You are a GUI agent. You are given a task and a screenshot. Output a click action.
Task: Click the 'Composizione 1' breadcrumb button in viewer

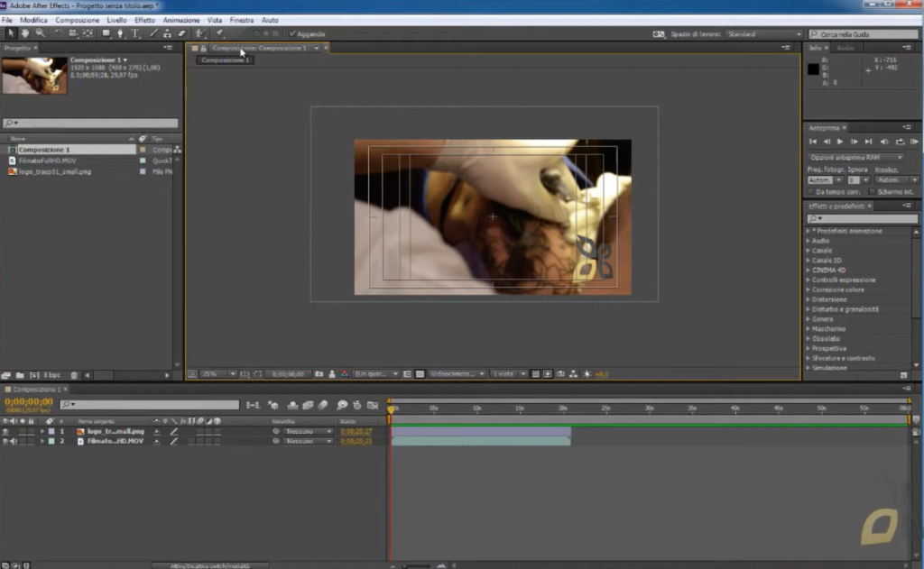(x=225, y=60)
